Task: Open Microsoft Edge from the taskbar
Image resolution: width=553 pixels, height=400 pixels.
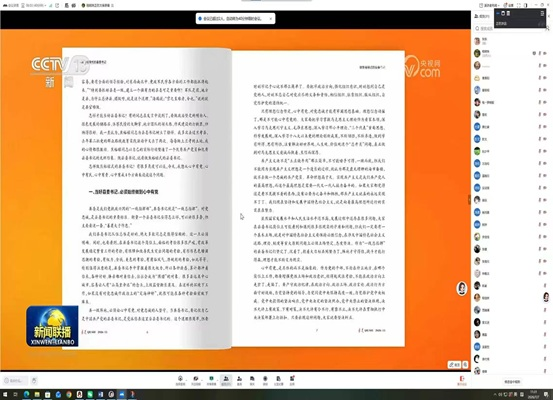Action: coord(26,394)
